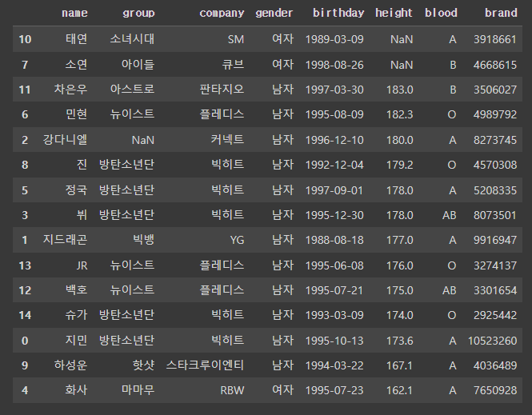
Task: Click brand value 5208335
Action: pos(495,190)
